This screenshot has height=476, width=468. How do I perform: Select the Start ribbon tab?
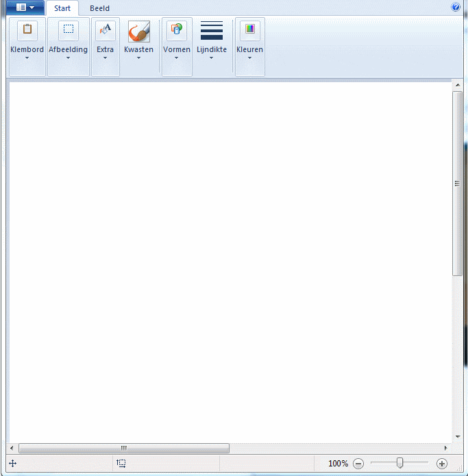(62, 8)
